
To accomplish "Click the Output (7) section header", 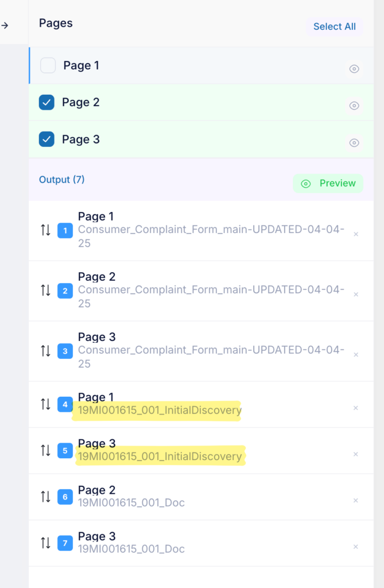I will pyautogui.click(x=62, y=180).
